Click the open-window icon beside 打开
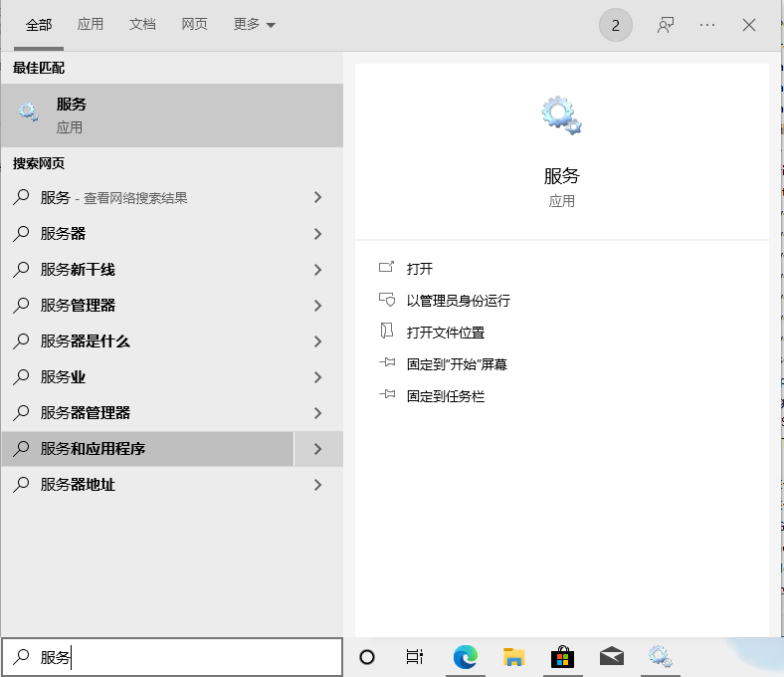This screenshot has width=784, height=677. coord(386,267)
